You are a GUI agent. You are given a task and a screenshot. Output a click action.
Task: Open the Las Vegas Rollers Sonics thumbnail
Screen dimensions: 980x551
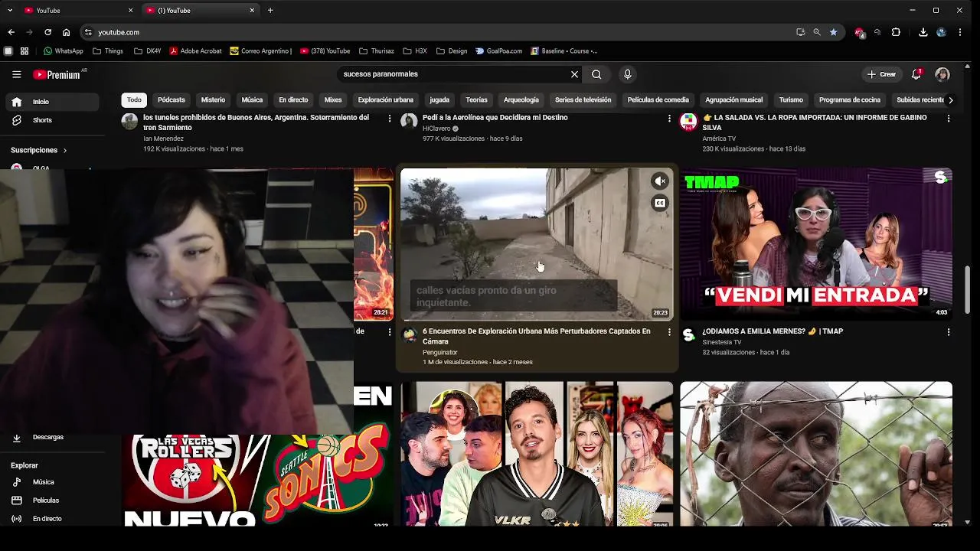(x=258, y=481)
